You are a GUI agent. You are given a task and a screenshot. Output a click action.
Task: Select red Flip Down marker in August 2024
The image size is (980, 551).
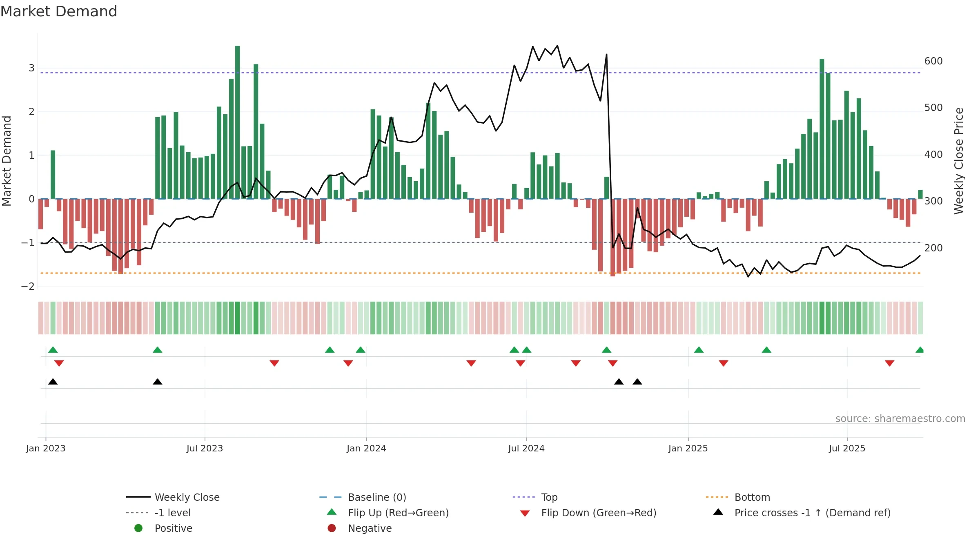point(576,363)
